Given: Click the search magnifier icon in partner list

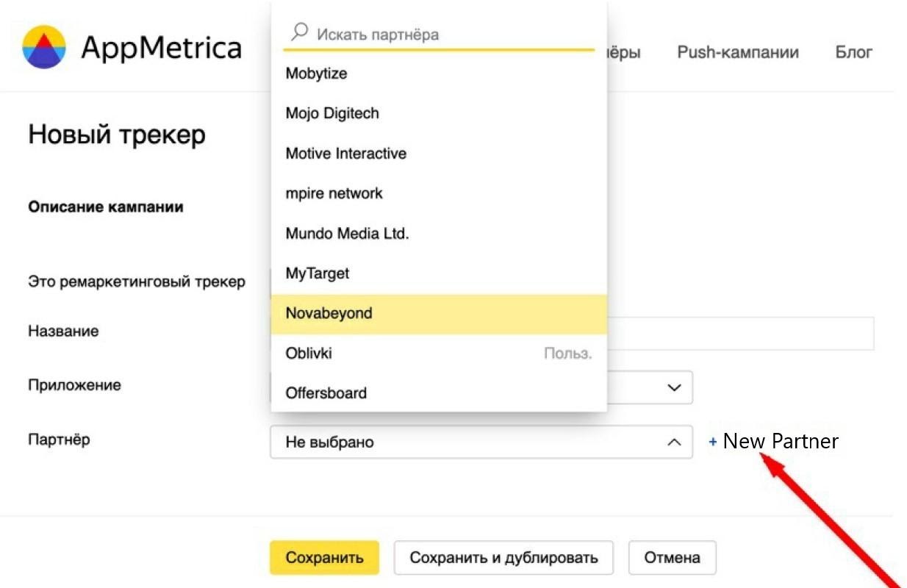Looking at the screenshot, I should pyautogui.click(x=299, y=32).
